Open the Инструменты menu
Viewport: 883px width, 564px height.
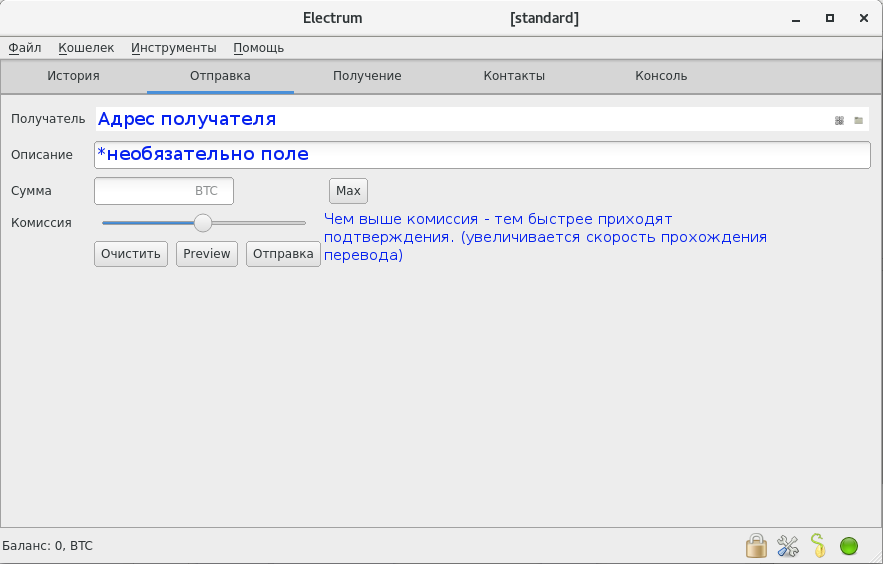click(x=173, y=47)
